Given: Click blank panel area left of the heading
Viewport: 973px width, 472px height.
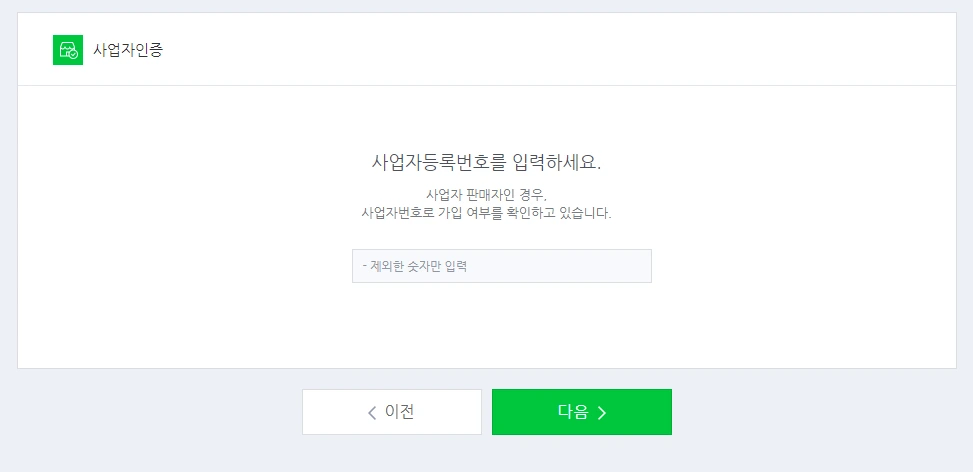Looking at the screenshot, I should 186,163.
